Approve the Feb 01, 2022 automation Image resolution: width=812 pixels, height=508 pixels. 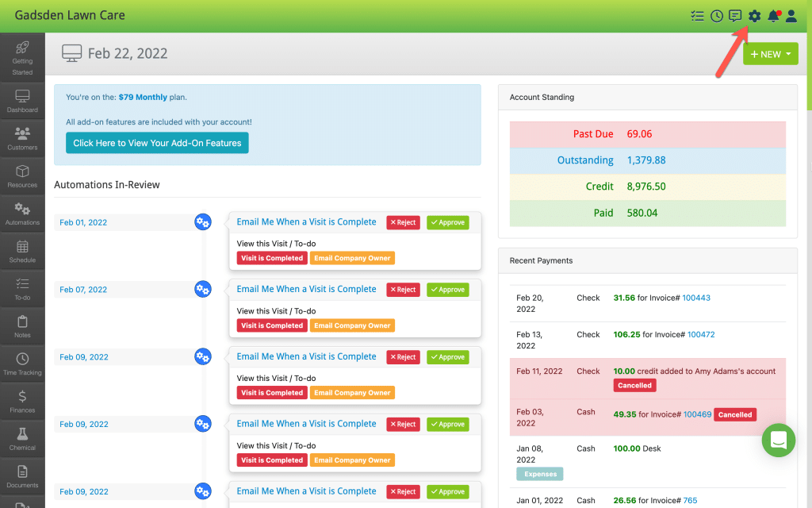tap(447, 223)
